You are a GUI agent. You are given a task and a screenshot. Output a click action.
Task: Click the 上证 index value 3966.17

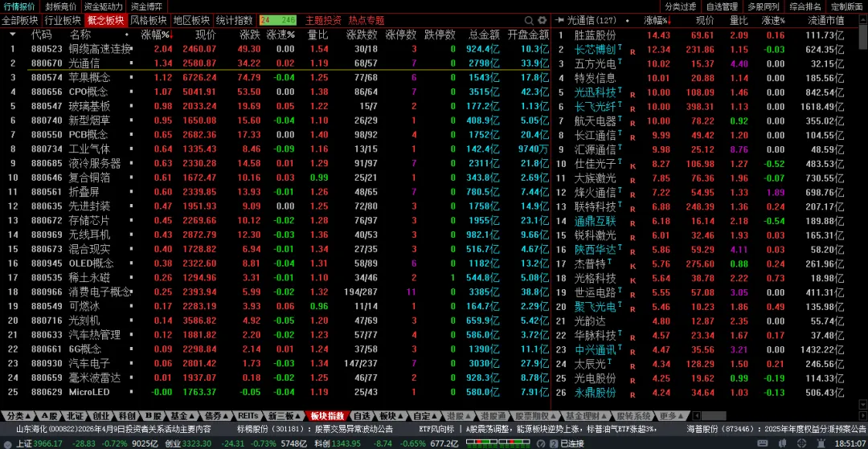(x=48, y=443)
